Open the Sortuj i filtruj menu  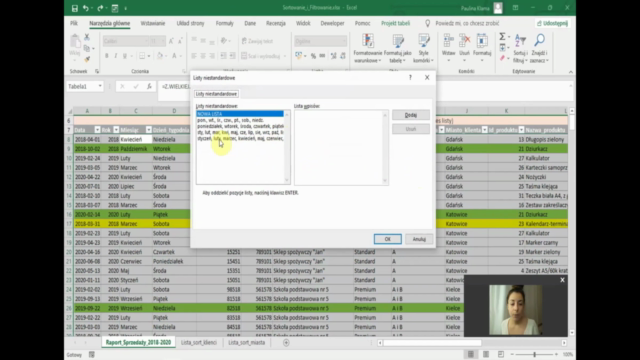pos(520,49)
